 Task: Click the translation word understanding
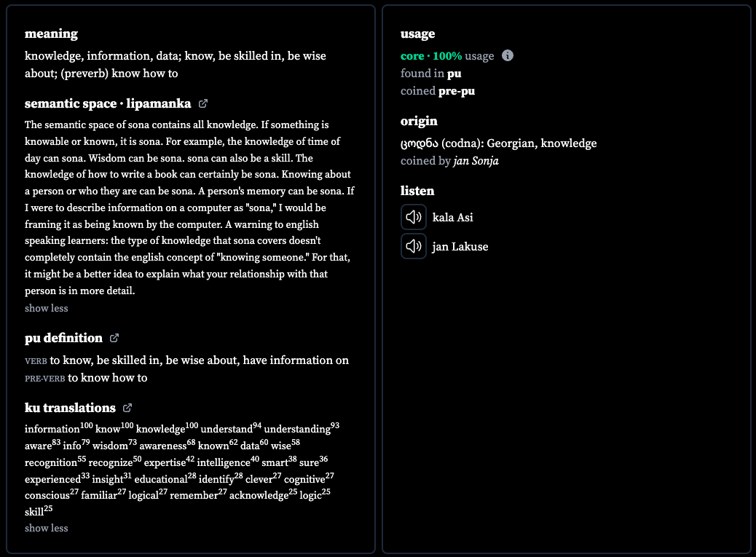click(297, 429)
